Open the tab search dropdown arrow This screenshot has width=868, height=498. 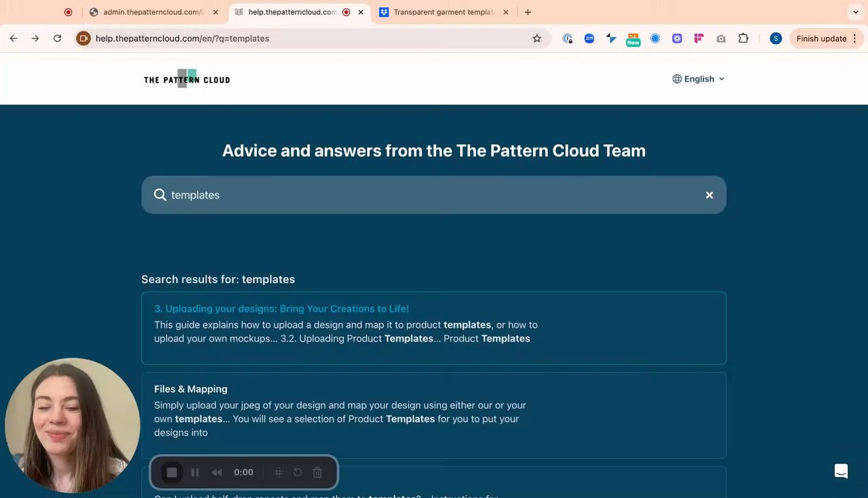[855, 12]
